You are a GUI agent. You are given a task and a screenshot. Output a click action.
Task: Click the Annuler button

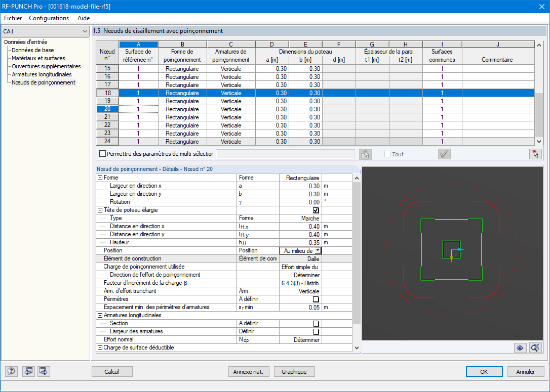tap(526, 372)
